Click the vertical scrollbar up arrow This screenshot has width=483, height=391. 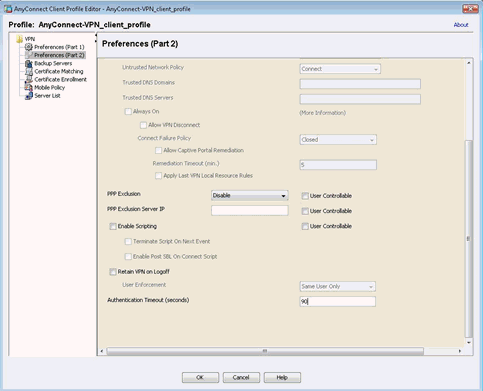[469, 63]
